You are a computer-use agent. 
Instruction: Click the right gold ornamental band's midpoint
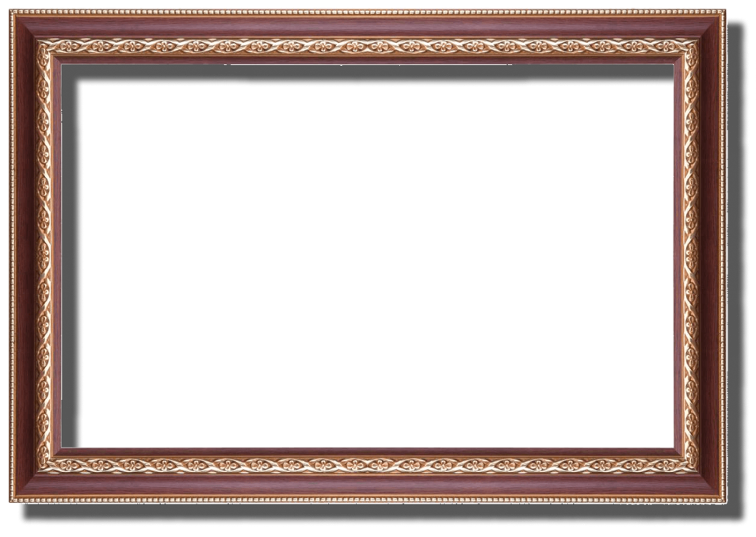pos(692,256)
